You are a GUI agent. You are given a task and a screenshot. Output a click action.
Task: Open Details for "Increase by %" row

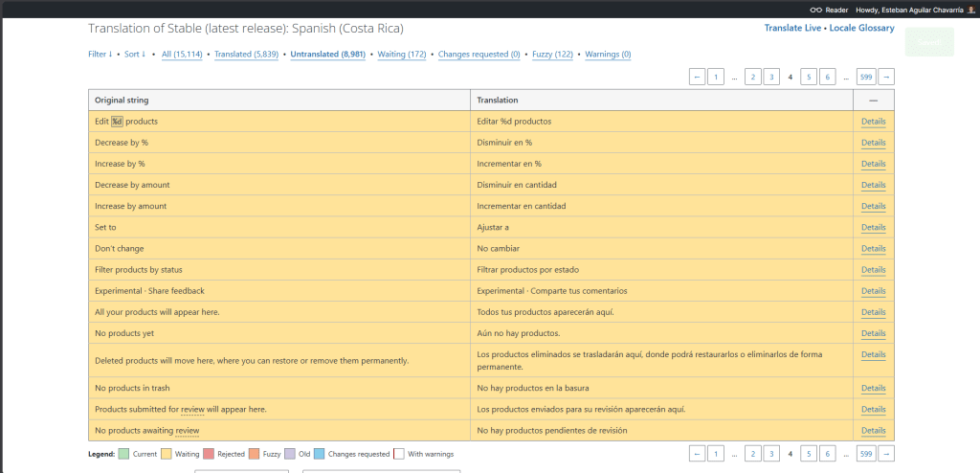click(873, 164)
